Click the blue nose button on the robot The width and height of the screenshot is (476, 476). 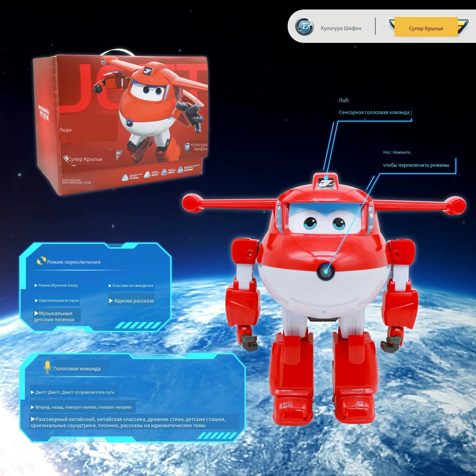click(x=326, y=272)
